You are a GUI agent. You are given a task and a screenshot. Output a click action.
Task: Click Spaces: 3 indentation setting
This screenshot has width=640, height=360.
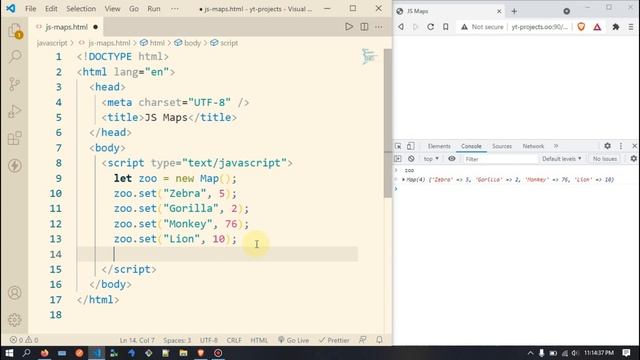[177, 340]
